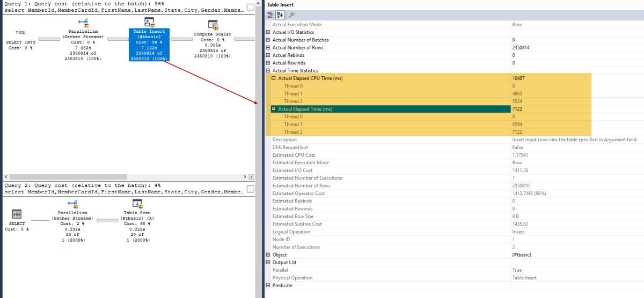Collapse Actual Time Statistics property
Image resolution: width=644 pixels, height=298 pixels.
point(268,70)
